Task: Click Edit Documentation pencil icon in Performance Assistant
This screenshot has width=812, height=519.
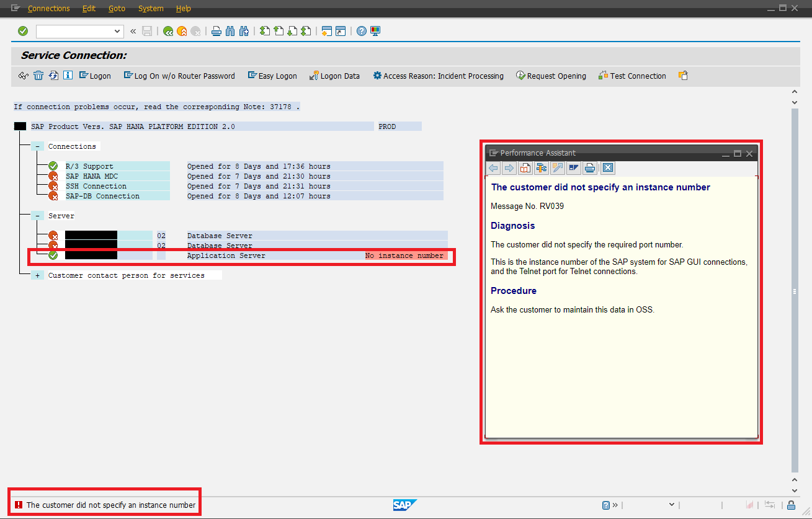Action: (x=557, y=168)
